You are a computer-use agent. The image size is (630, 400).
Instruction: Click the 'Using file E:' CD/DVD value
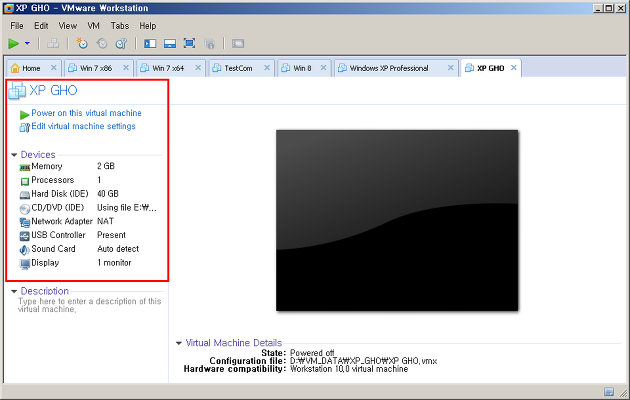127,208
